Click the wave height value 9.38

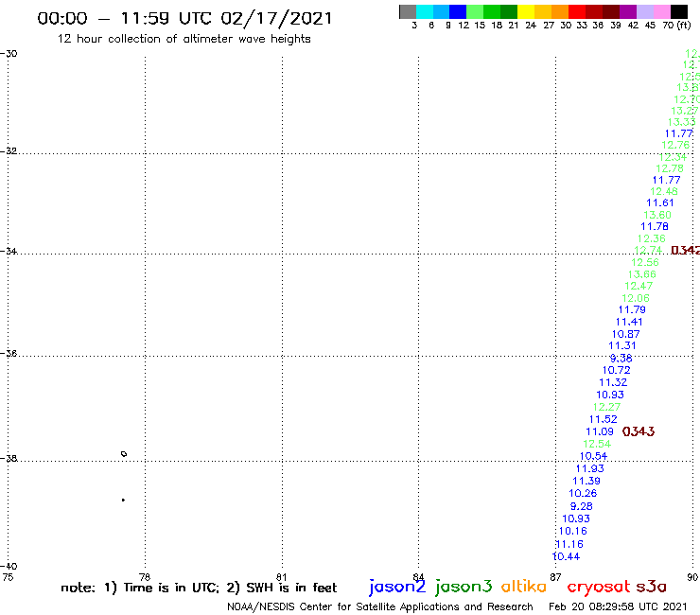coord(621,359)
